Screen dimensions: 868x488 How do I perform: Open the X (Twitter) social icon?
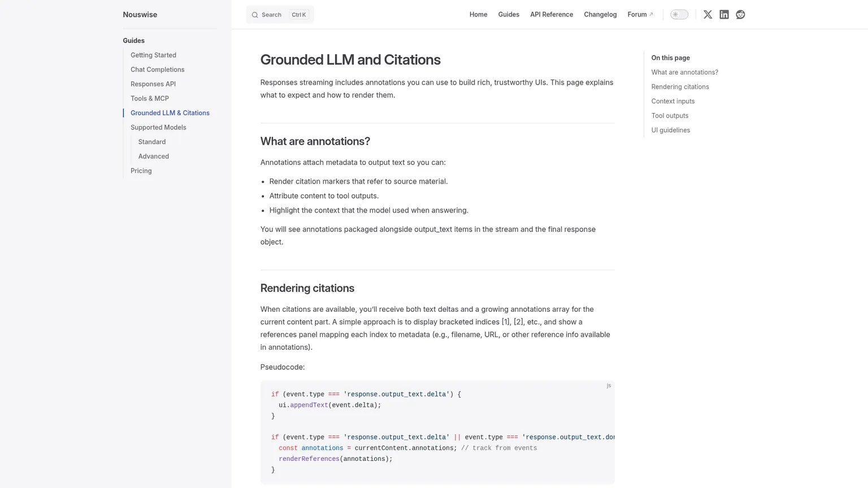click(x=708, y=15)
